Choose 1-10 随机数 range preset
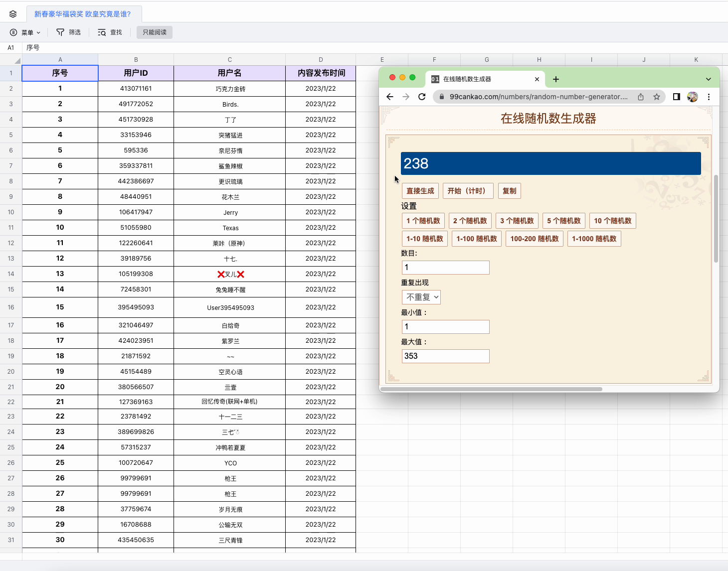 click(425, 239)
